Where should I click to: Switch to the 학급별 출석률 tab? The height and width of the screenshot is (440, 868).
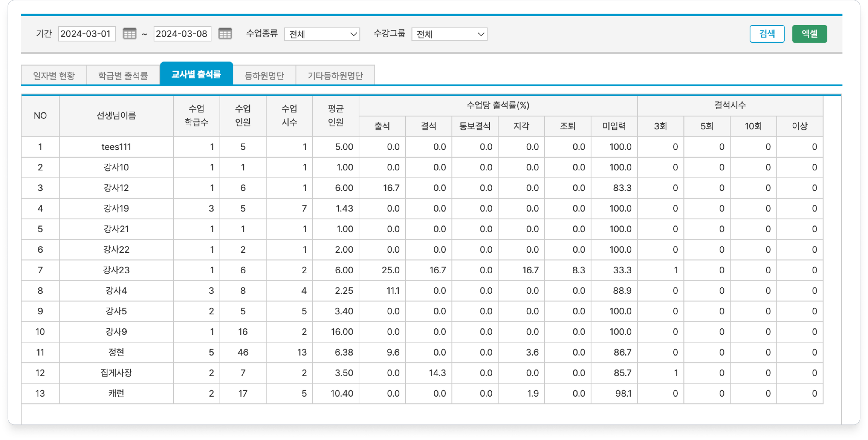pyautogui.click(x=123, y=76)
